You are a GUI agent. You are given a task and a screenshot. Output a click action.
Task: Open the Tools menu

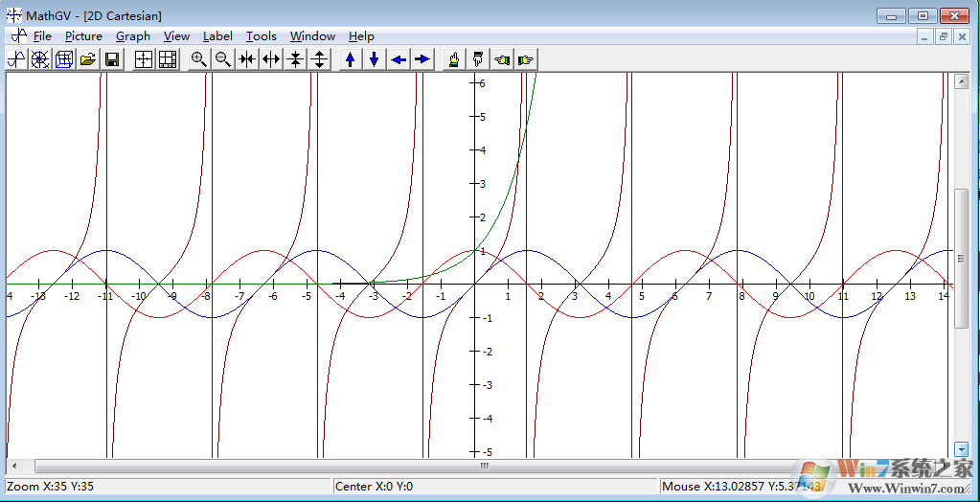[x=261, y=36]
